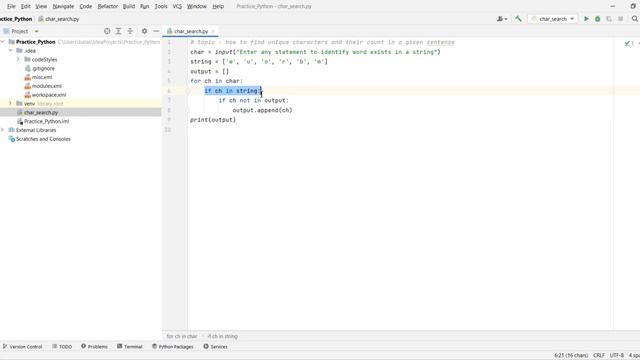Expand all in Project panel
Viewport: 640px width, 360px height.
tap(118, 31)
